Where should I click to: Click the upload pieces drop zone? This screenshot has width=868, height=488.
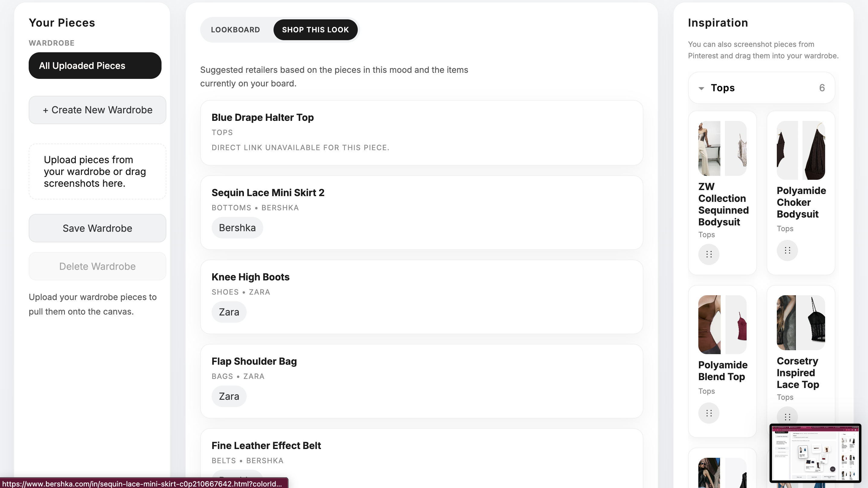pos(97,171)
